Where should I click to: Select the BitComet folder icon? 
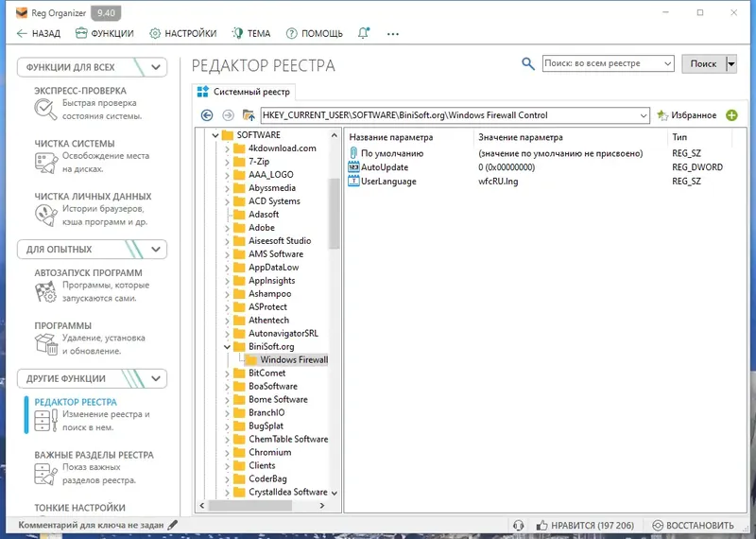coord(239,373)
